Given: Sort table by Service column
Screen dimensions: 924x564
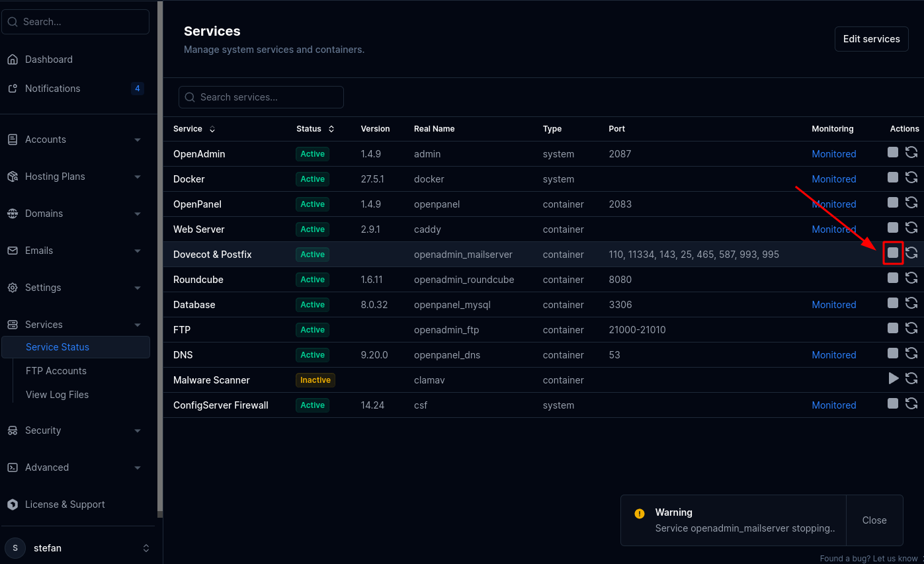Looking at the screenshot, I should click(194, 129).
